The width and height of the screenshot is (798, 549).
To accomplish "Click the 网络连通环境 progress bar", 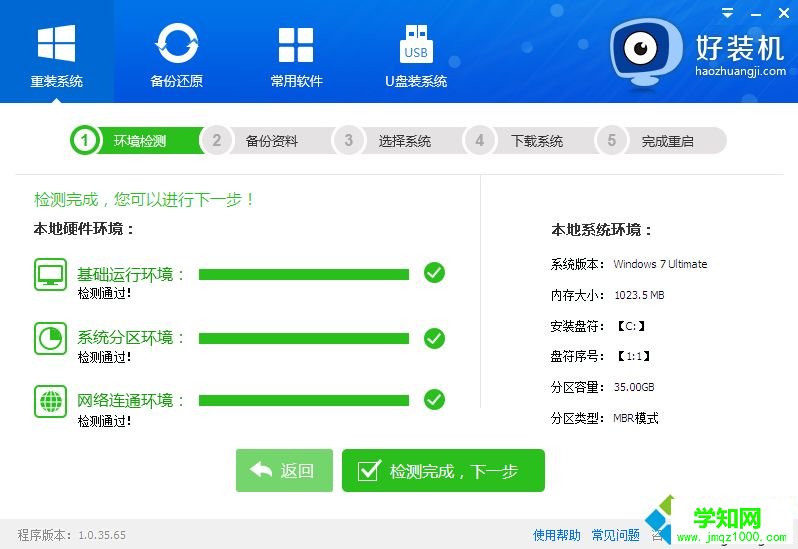I will point(304,401).
